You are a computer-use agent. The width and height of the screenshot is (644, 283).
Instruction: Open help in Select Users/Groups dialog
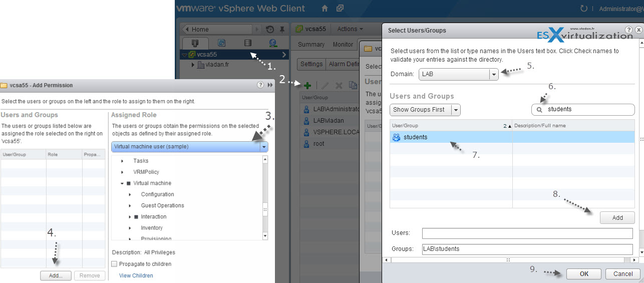(x=629, y=30)
